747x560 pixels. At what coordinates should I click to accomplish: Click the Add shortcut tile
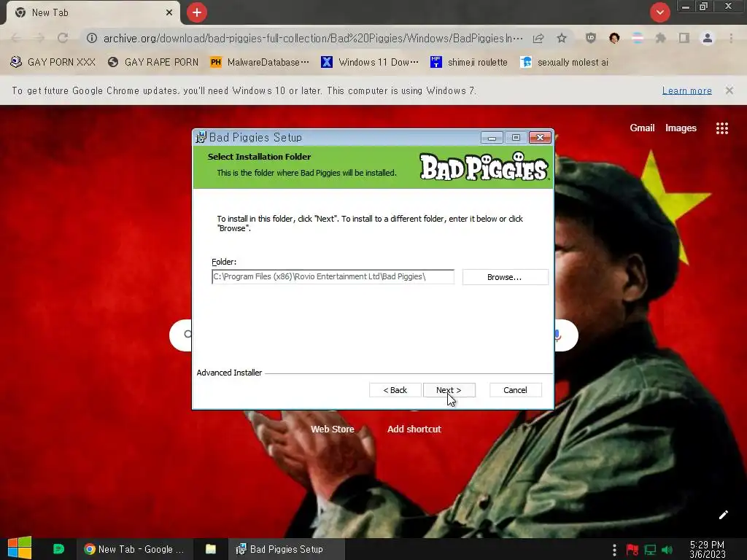[x=414, y=429]
